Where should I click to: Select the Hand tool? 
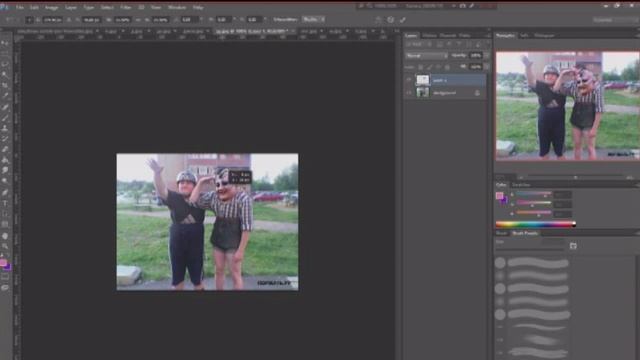(x=5, y=236)
